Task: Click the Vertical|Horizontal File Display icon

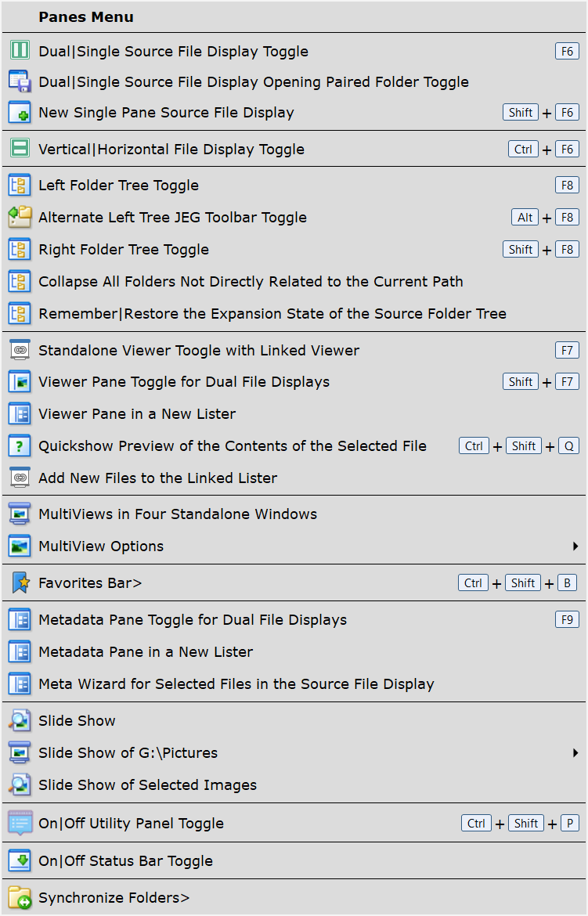Action: pos(20,149)
